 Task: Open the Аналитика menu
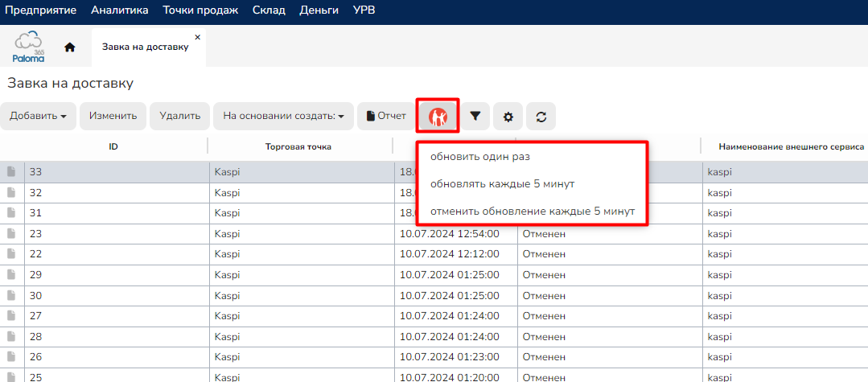pos(120,10)
